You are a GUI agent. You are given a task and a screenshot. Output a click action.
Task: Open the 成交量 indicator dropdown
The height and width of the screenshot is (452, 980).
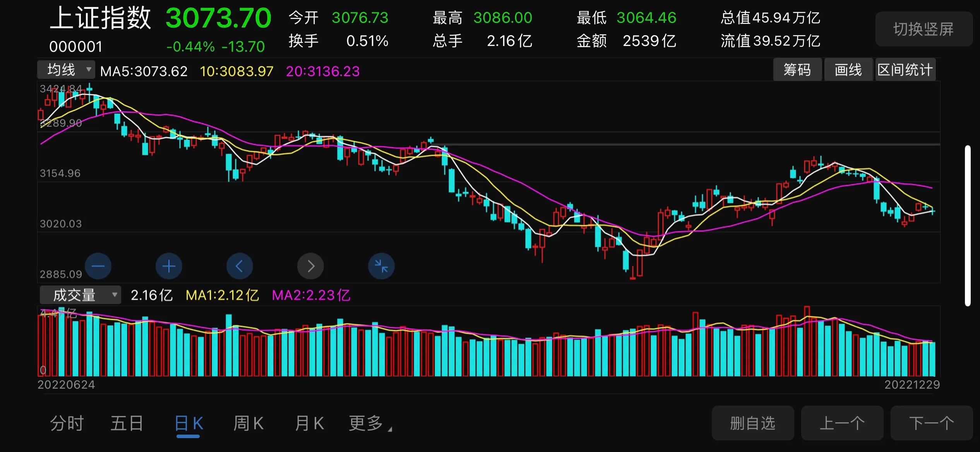tap(79, 295)
